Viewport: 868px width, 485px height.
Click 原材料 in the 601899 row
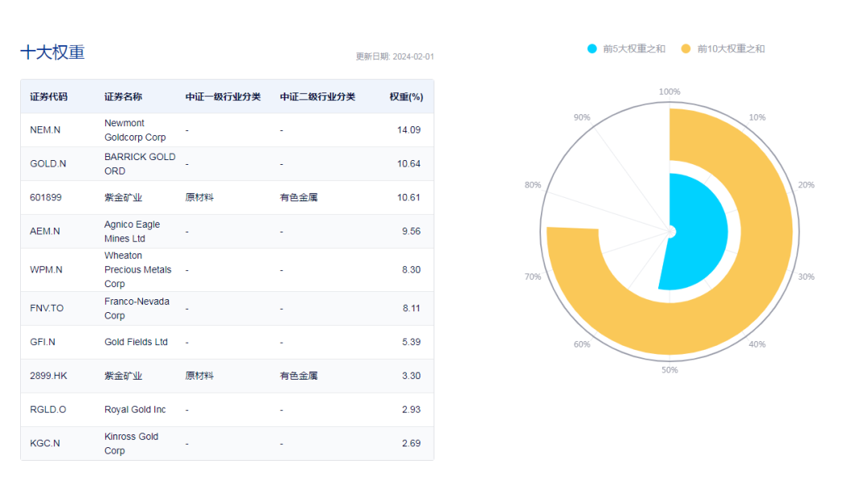(x=199, y=197)
